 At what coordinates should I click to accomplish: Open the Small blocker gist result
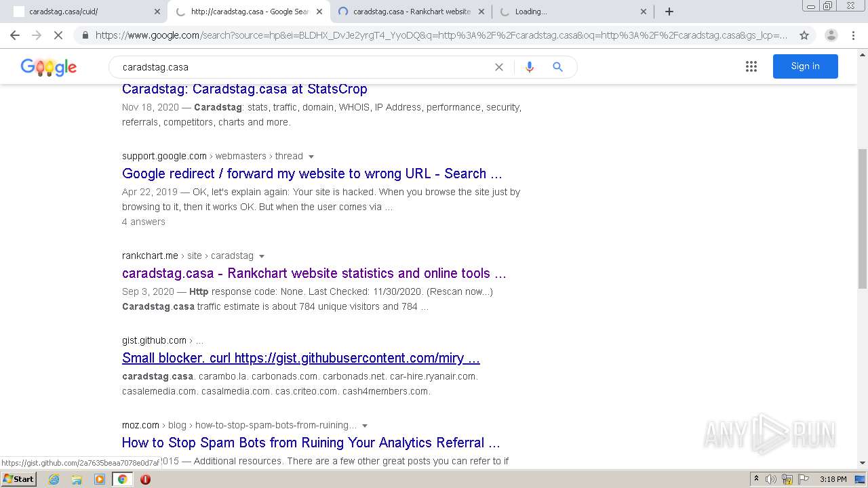point(301,358)
